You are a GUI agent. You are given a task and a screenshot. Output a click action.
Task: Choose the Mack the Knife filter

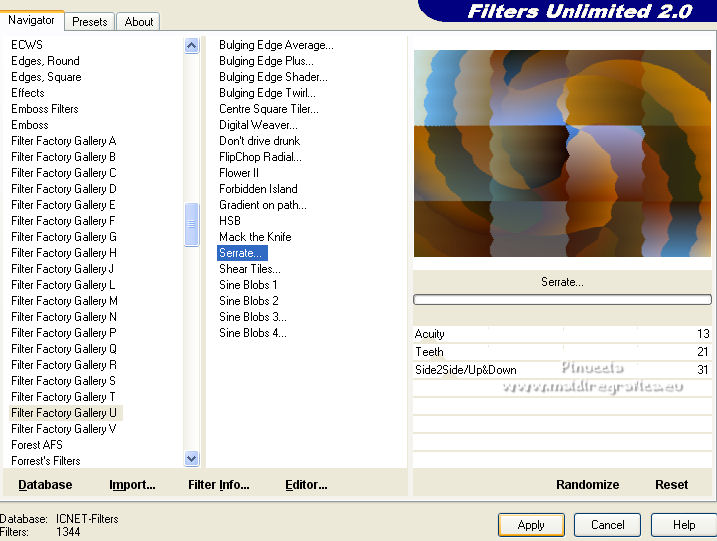(255, 237)
